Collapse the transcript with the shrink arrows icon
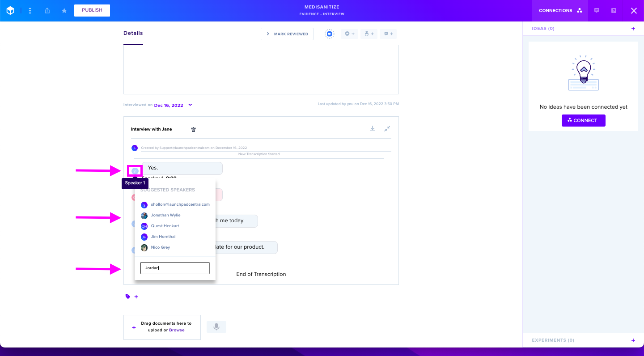The height and width of the screenshot is (356, 644). tap(387, 129)
